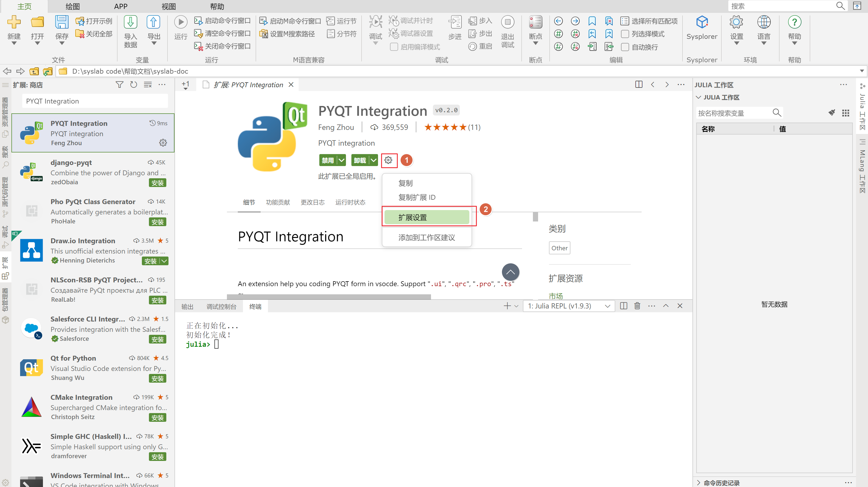The width and height of the screenshot is (868, 487).
Task: Open the 新建 dropdown arrow
Action: coord(14,43)
